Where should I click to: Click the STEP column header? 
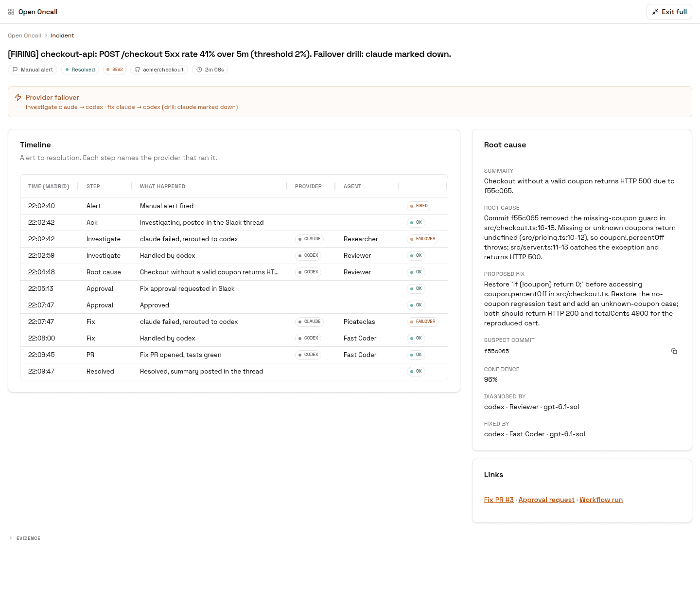[x=93, y=186]
